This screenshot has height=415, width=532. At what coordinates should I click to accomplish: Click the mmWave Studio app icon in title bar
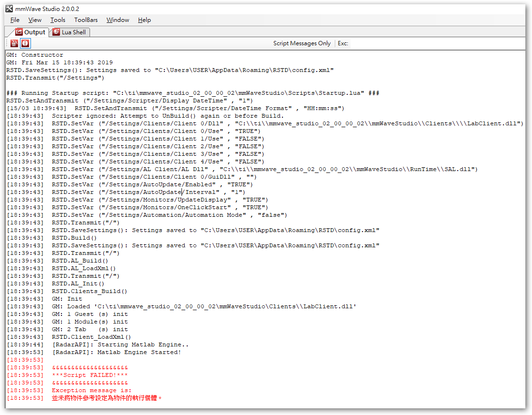(x=9, y=9)
